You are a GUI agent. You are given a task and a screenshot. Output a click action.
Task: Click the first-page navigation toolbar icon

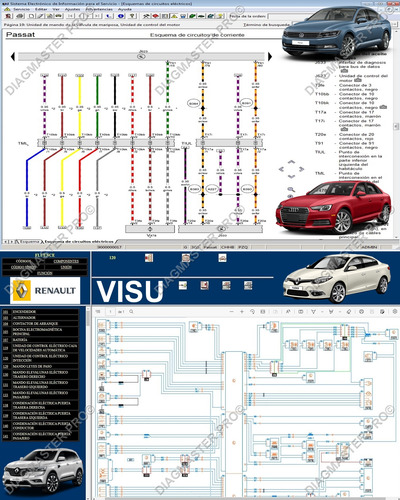pos(70,16)
